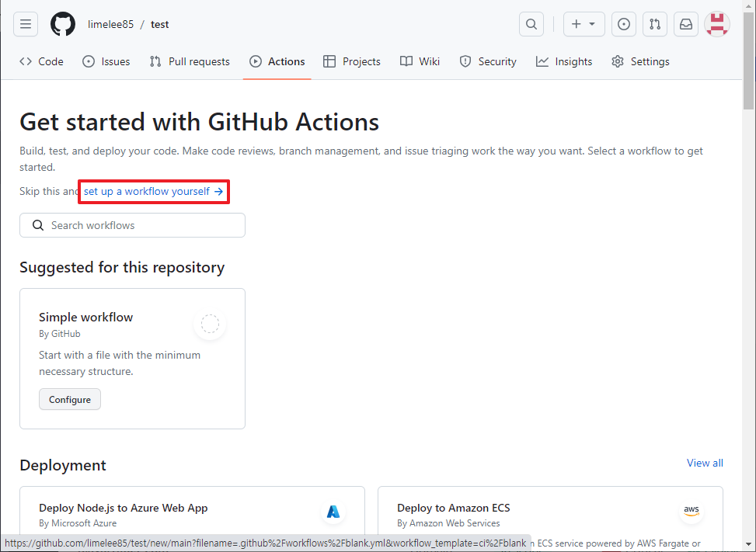Open the hamburger navigation menu

26,24
